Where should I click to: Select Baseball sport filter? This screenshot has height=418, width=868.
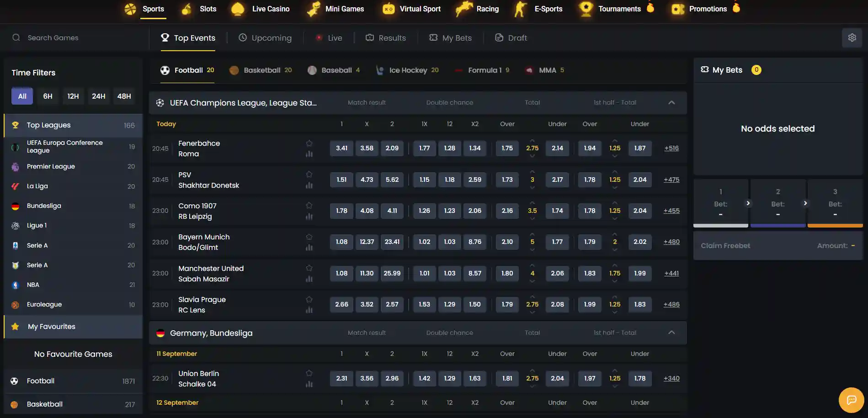coord(334,70)
